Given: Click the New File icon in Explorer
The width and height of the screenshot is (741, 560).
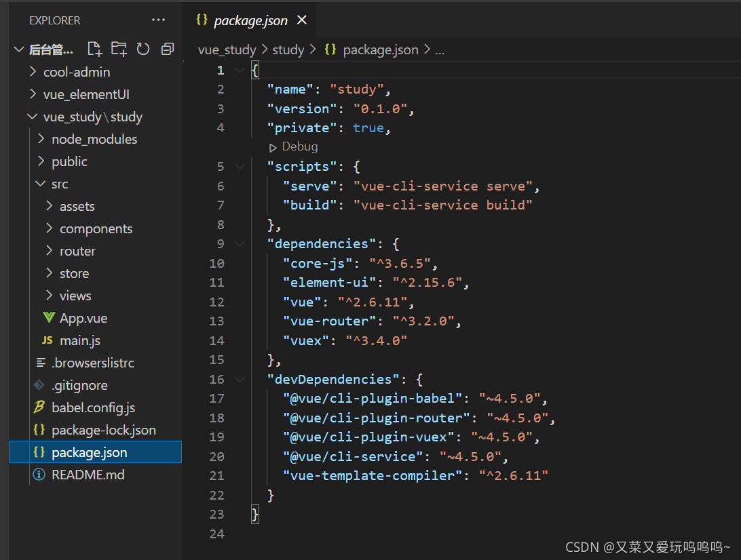Looking at the screenshot, I should [95, 49].
